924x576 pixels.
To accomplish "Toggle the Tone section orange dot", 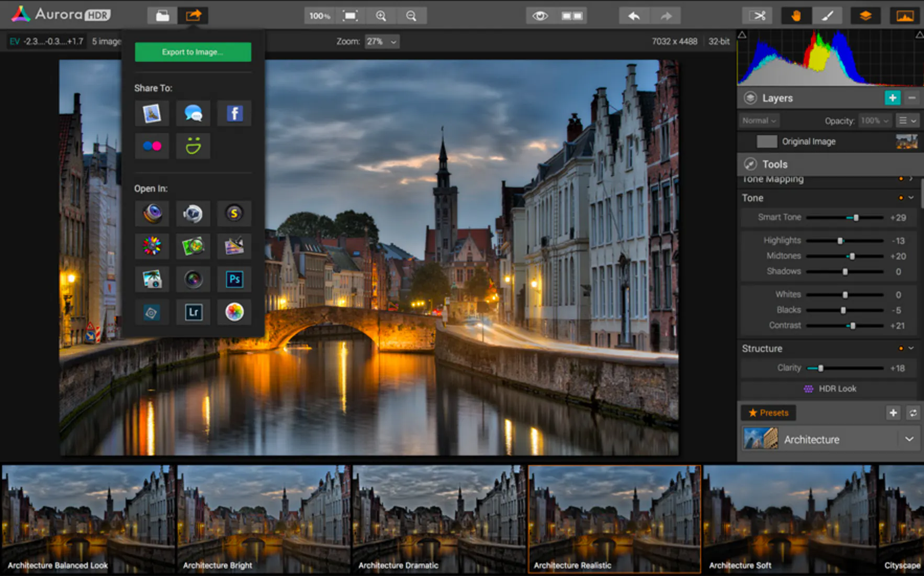I will [900, 197].
